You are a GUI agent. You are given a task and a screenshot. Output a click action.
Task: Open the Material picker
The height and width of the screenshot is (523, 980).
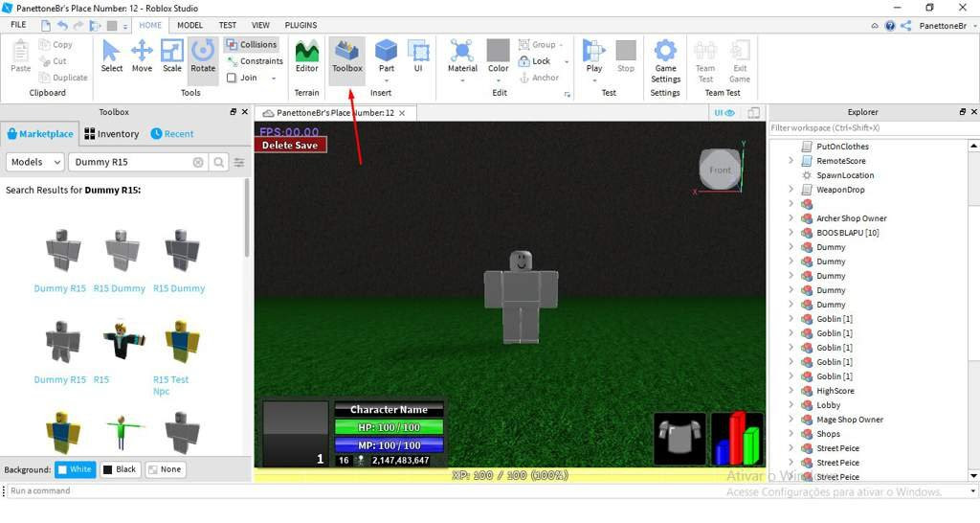pyautogui.click(x=462, y=57)
